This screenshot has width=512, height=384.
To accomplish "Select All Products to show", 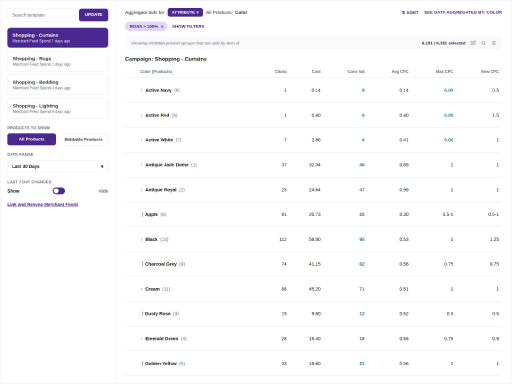I will click(x=32, y=139).
